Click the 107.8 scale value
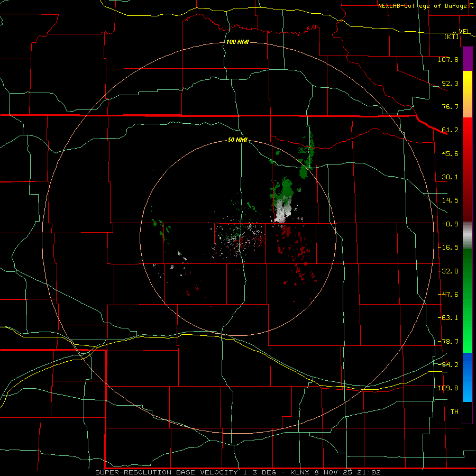This screenshot has width=476, height=476. point(448,59)
